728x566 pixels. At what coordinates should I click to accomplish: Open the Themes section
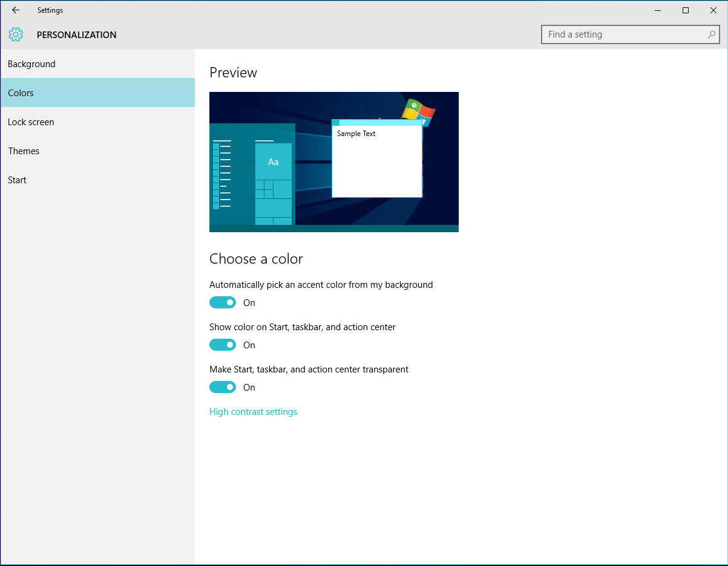point(97,151)
